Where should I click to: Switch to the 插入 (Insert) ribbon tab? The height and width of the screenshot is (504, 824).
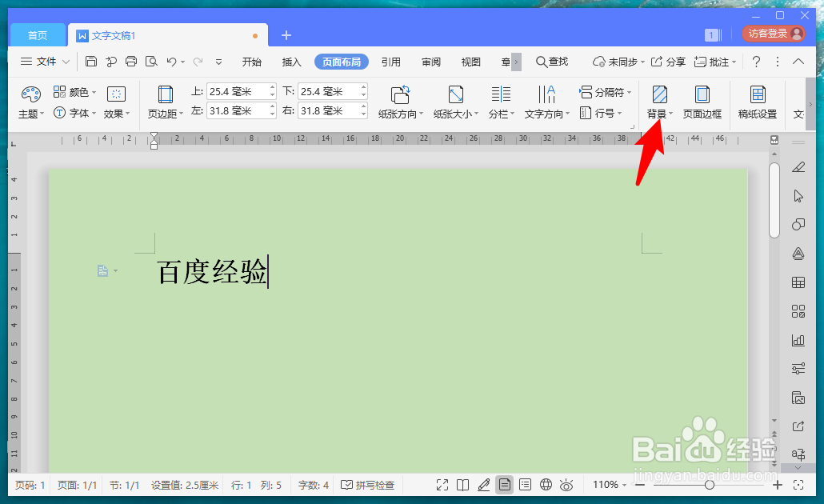coord(290,61)
